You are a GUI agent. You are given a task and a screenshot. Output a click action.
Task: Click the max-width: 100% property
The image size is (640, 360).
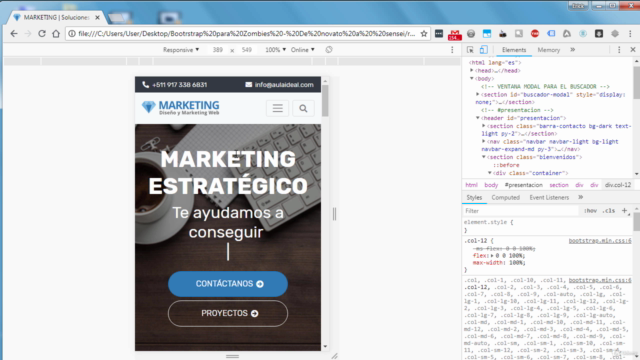pos(499,263)
